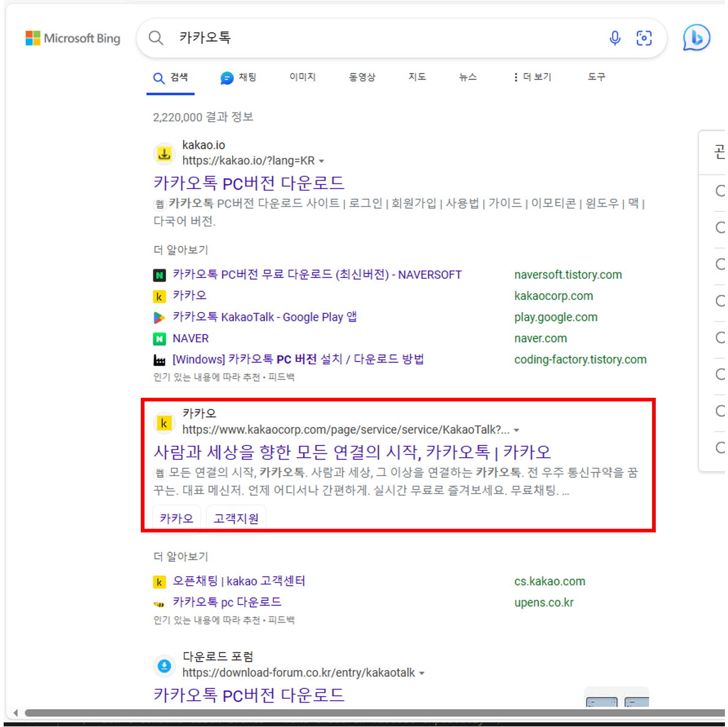Open first 카카오톡 PC버전 다운로드 result title

point(249,183)
